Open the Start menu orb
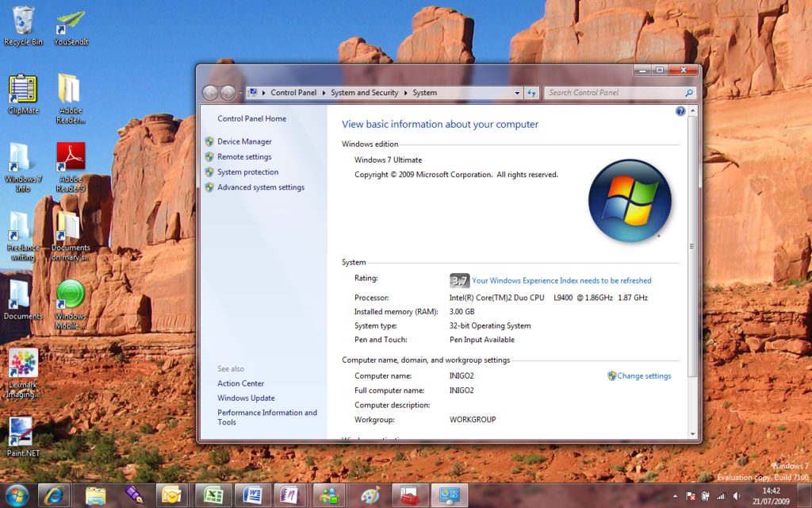 point(17,495)
